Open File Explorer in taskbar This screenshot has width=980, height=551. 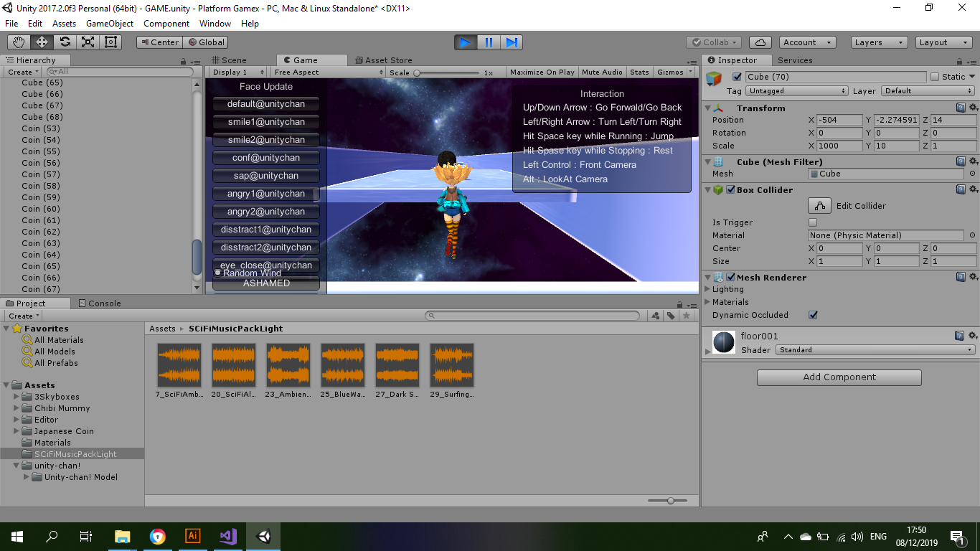[x=123, y=536]
